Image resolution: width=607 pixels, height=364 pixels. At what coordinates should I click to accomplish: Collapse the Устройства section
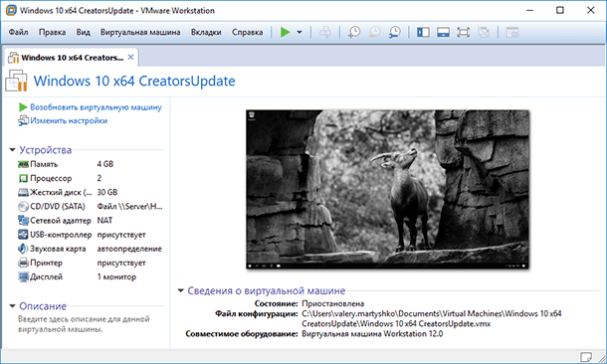(x=12, y=150)
